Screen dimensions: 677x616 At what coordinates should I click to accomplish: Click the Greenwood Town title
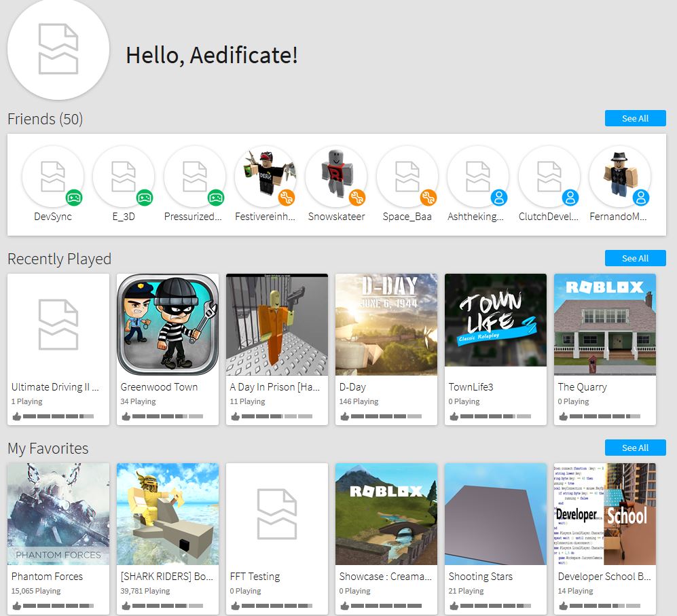pyautogui.click(x=159, y=387)
